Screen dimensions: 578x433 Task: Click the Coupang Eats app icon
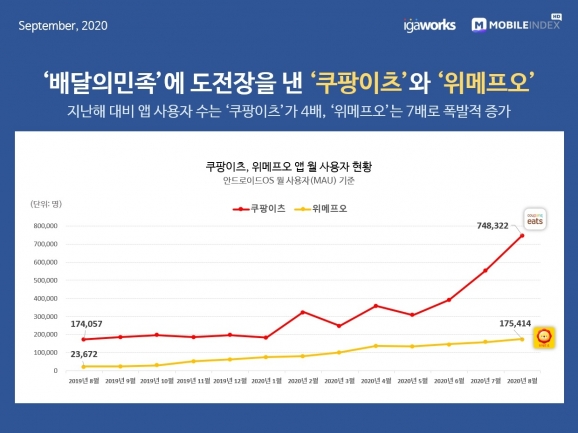pyautogui.click(x=535, y=219)
